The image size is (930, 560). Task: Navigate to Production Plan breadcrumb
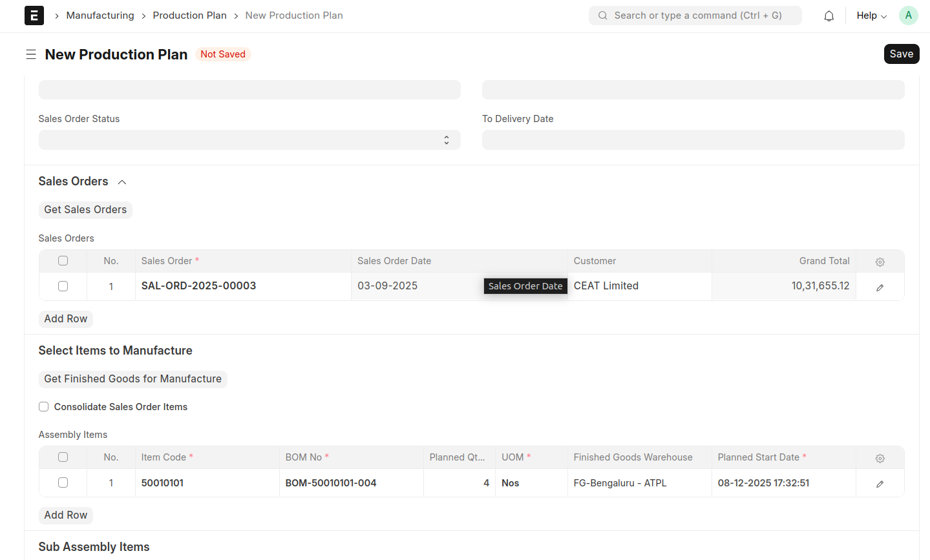[x=189, y=16]
